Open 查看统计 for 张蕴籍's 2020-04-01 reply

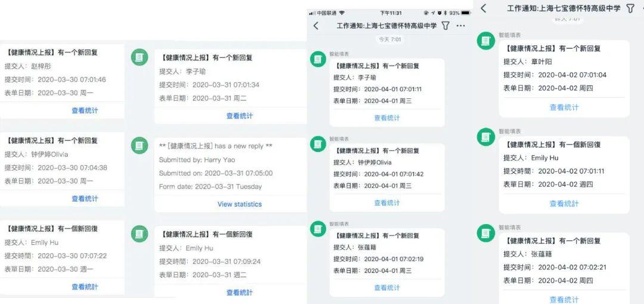pyautogui.click(x=387, y=288)
